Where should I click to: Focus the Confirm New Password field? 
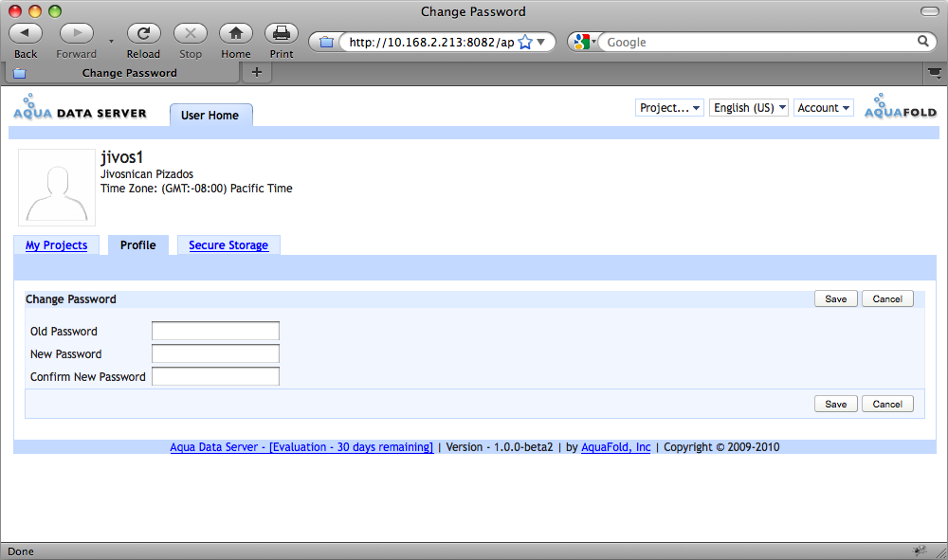(x=215, y=376)
